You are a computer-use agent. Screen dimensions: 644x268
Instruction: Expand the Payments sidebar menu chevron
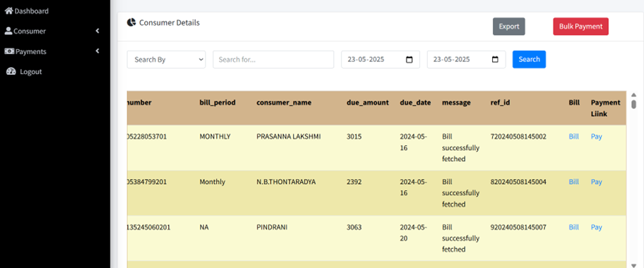click(97, 51)
